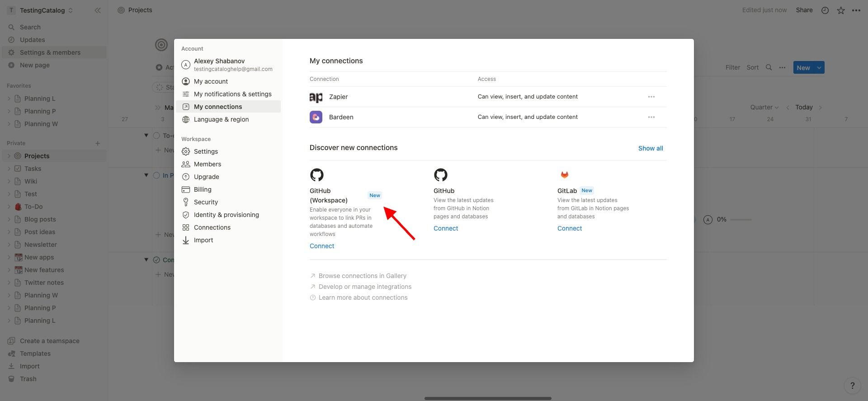
Task: Open Newsletter page in sidebar
Action: coord(54,245)
